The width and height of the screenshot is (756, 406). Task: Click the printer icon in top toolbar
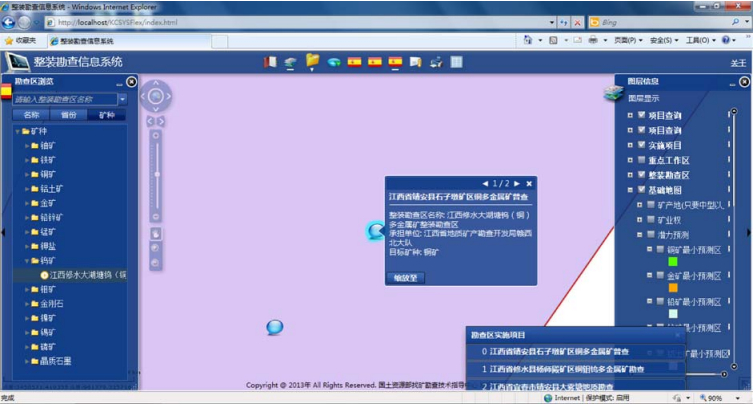pos(436,62)
